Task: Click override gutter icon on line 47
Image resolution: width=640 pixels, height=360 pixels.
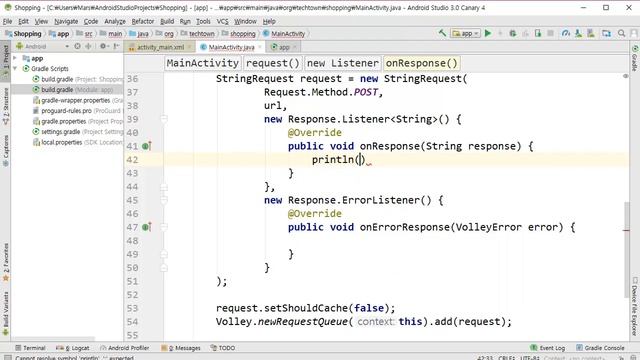Action: (x=147, y=227)
